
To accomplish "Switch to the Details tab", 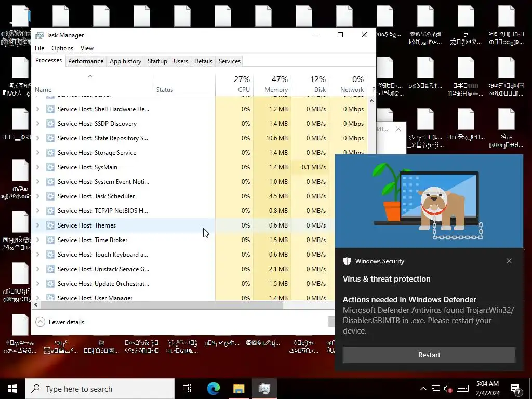I will pos(203,61).
